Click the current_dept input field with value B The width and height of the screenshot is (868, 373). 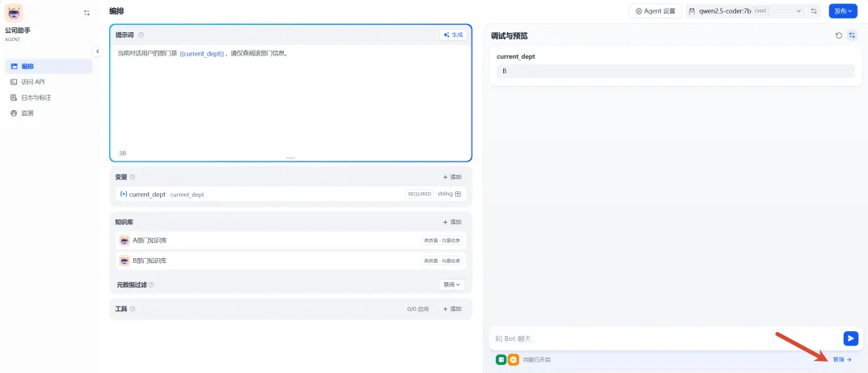click(675, 72)
